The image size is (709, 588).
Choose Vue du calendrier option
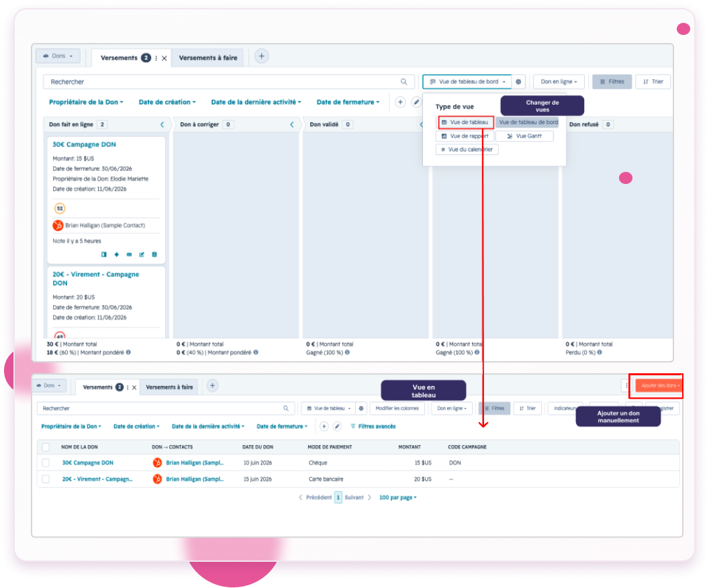point(467,150)
